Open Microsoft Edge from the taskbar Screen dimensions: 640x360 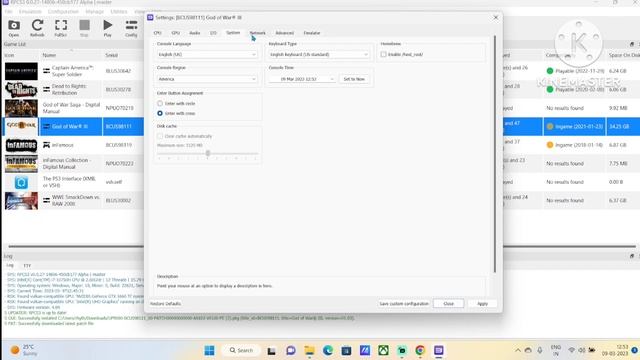click(x=328, y=351)
